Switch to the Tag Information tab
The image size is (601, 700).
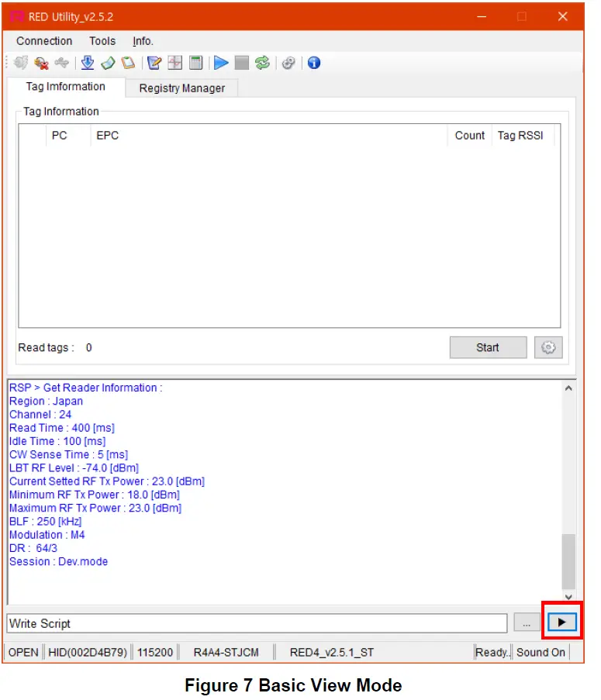(x=66, y=87)
